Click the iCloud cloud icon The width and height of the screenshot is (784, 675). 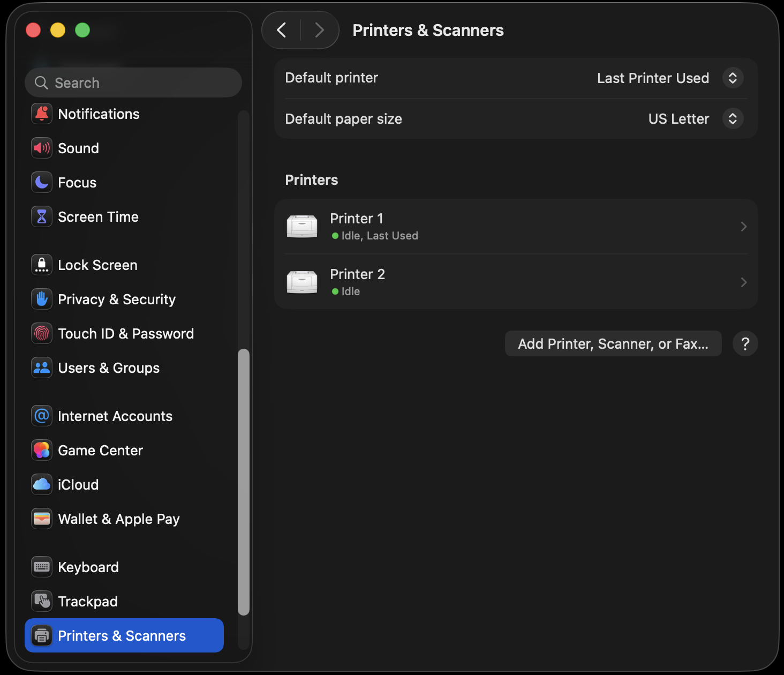42,484
